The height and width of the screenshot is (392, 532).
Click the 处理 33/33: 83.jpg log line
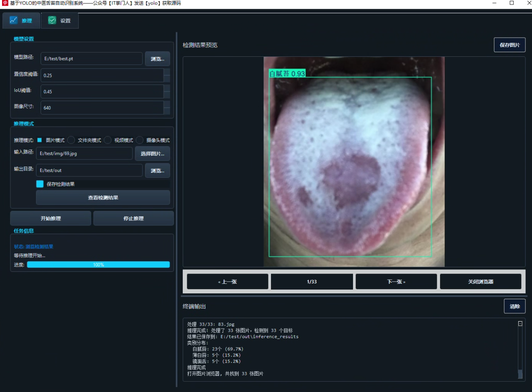[x=211, y=324]
